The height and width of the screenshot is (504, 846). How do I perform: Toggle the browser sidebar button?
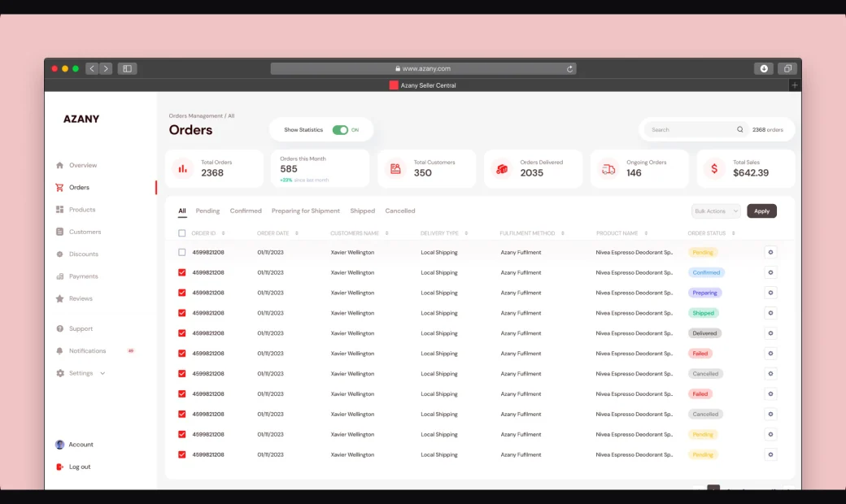point(128,68)
